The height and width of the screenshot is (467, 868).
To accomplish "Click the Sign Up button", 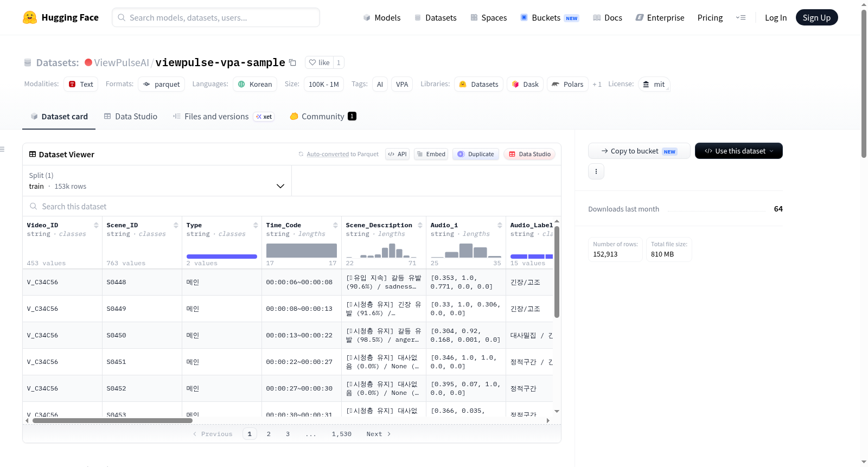I will pyautogui.click(x=816, y=17).
